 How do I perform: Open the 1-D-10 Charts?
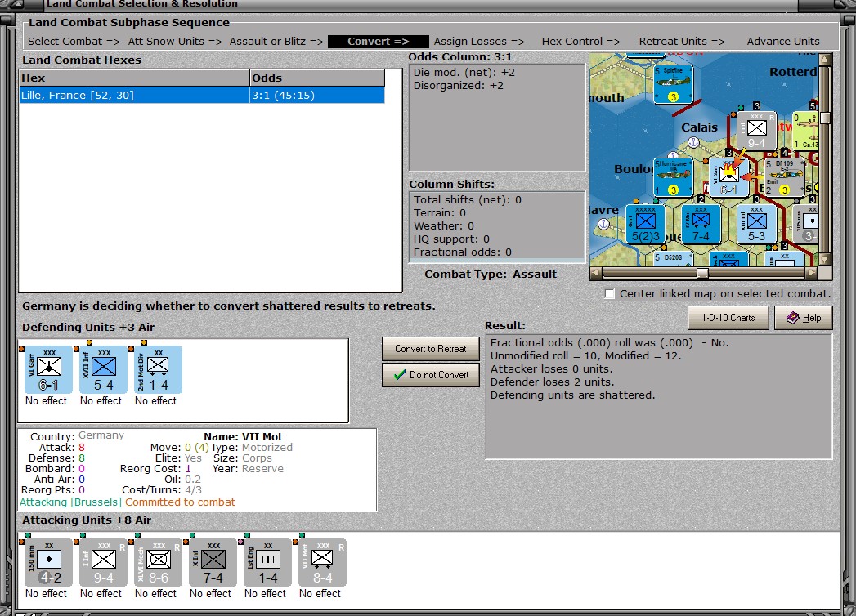pyautogui.click(x=728, y=318)
